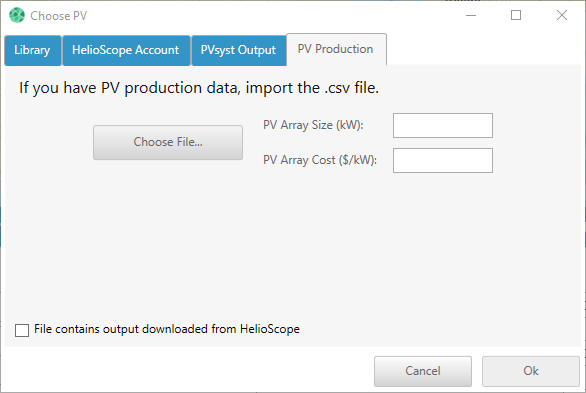Click the 'Choose PV' window title
Image resolution: width=586 pixels, height=393 pixels.
pos(59,16)
